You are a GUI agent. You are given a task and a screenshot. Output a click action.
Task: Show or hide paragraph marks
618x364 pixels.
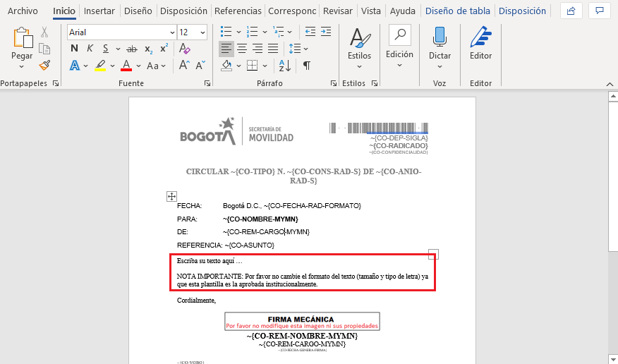click(307, 66)
